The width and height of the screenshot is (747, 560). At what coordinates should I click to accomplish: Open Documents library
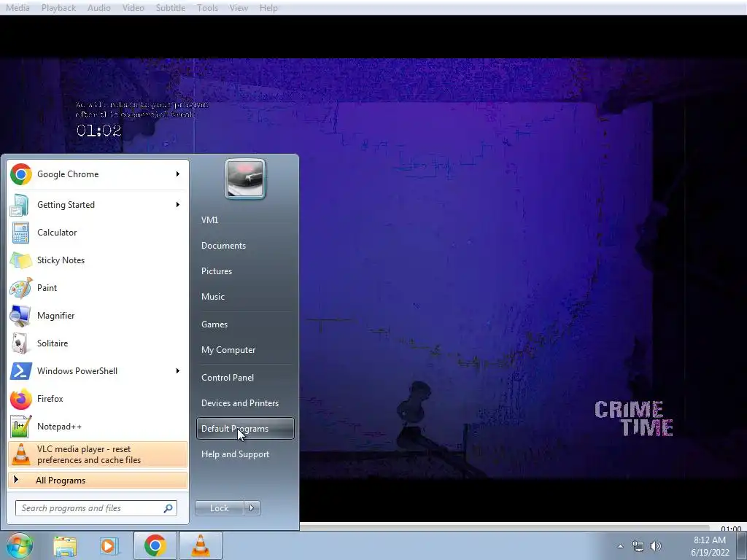click(245, 246)
